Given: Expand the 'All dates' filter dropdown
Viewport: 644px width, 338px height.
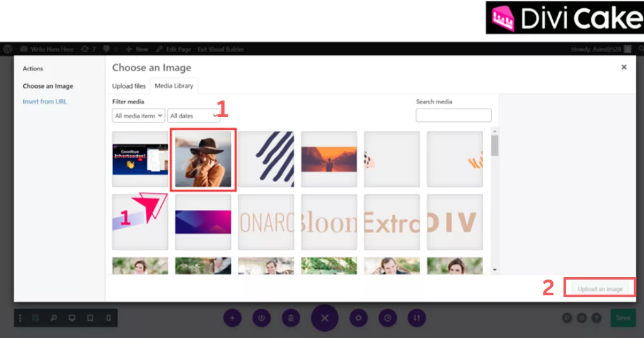Looking at the screenshot, I should click(x=194, y=116).
